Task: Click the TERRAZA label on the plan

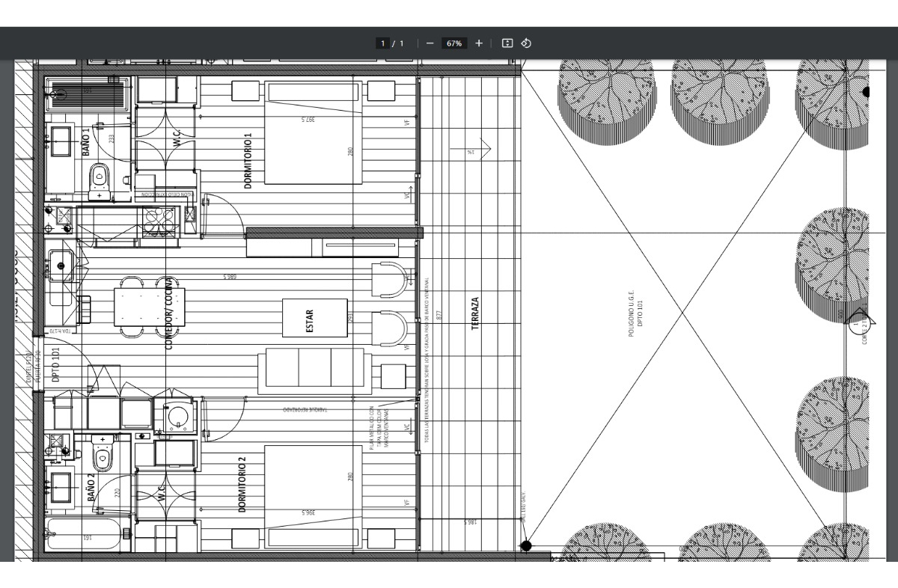Action: coord(474,312)
